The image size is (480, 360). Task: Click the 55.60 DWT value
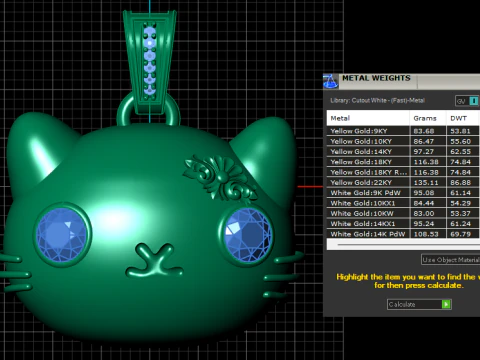(x=460, y=142)
